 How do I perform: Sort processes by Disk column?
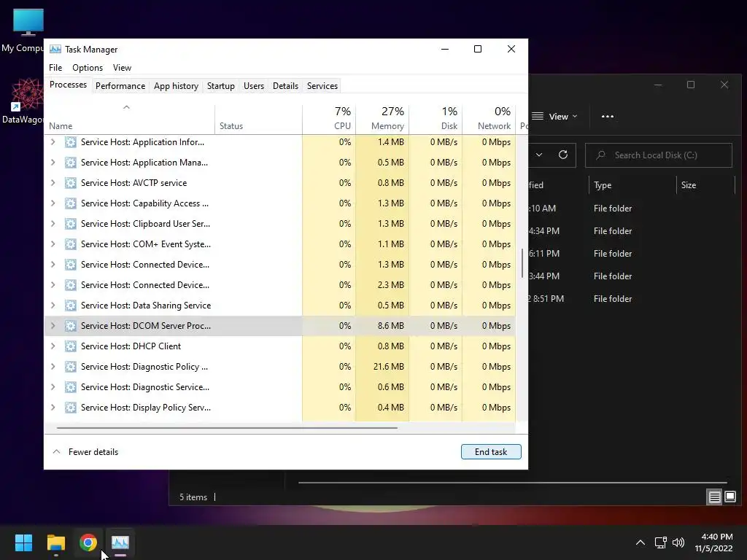click(x=436, y=118)
